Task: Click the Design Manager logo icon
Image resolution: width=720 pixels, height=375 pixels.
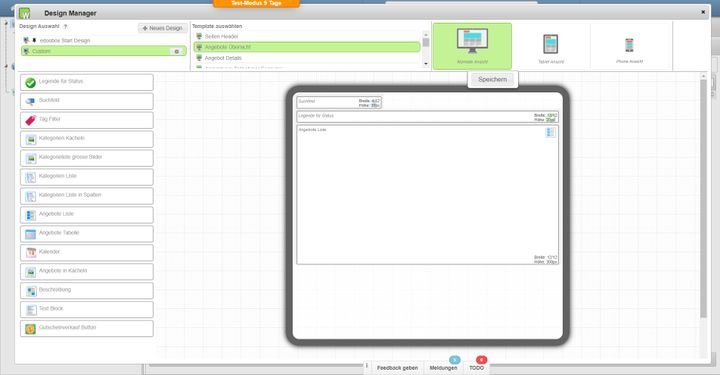Action: pyautogui.click(x=25, y=13)
